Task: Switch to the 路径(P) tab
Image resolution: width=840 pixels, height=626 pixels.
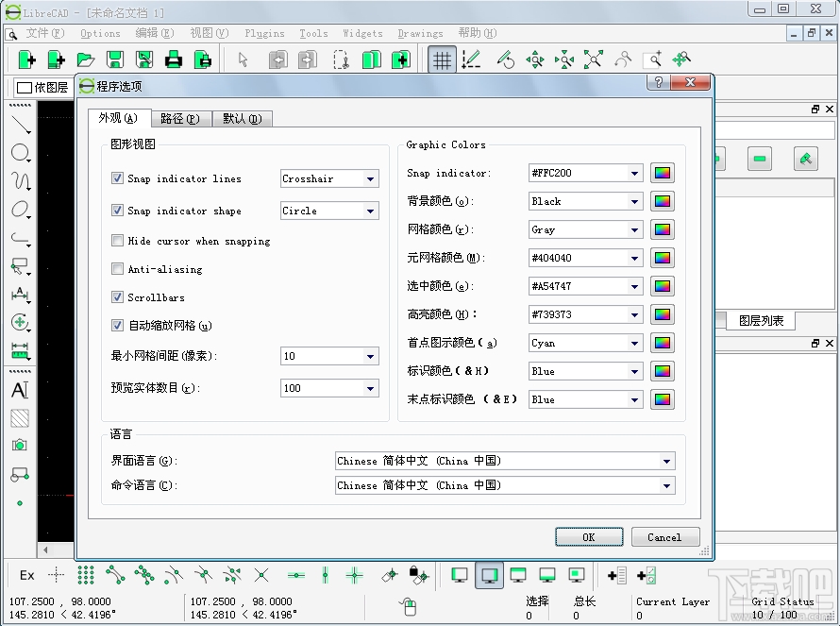Action: click(x=181, y=119)
